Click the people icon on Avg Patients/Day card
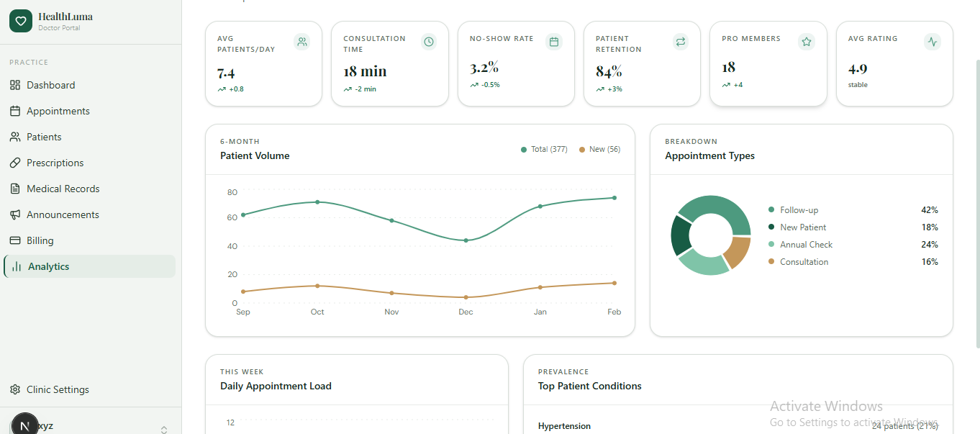Viewport: 980px width, 434px height. pyautogui.click(x=302, y=42)
